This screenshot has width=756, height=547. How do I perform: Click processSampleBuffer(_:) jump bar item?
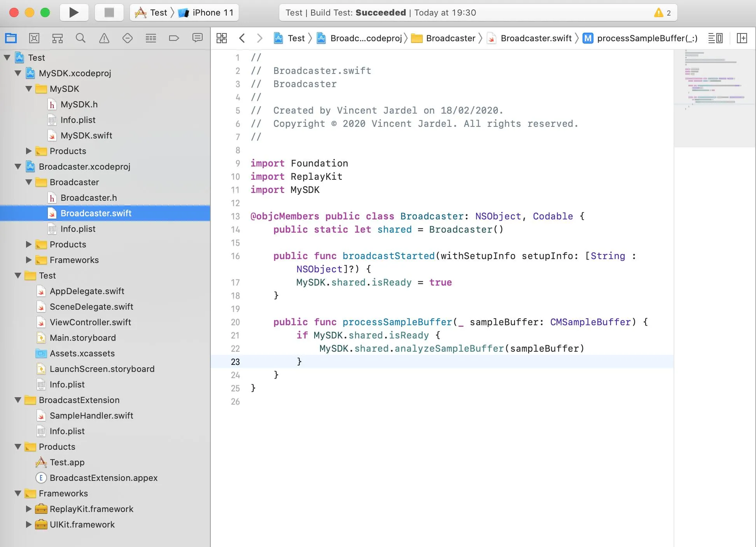point(647,38)
